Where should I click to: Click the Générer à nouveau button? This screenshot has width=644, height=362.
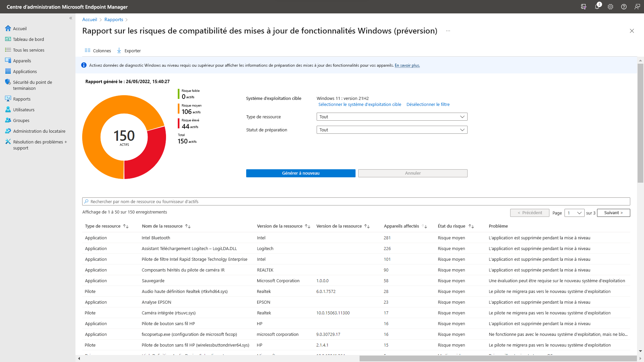tap(301, 173)
